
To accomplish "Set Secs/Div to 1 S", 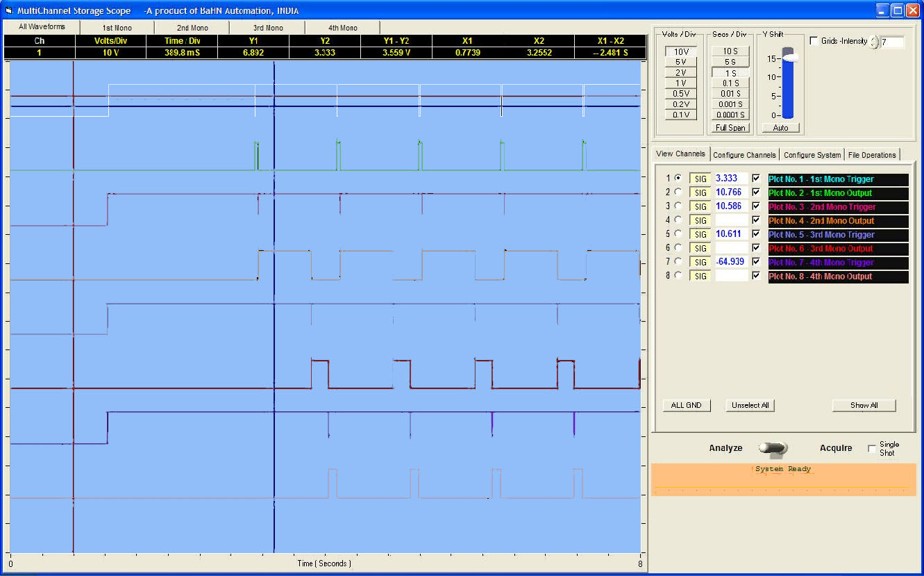I will coord(730,73).
